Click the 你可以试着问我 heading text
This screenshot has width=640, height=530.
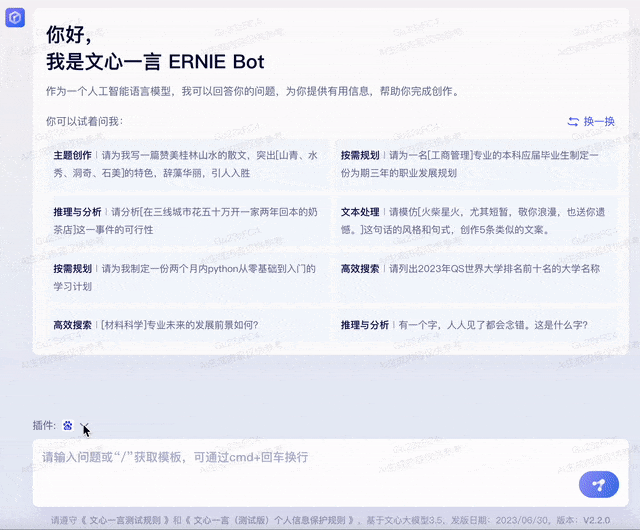click(x=84, y=121)
